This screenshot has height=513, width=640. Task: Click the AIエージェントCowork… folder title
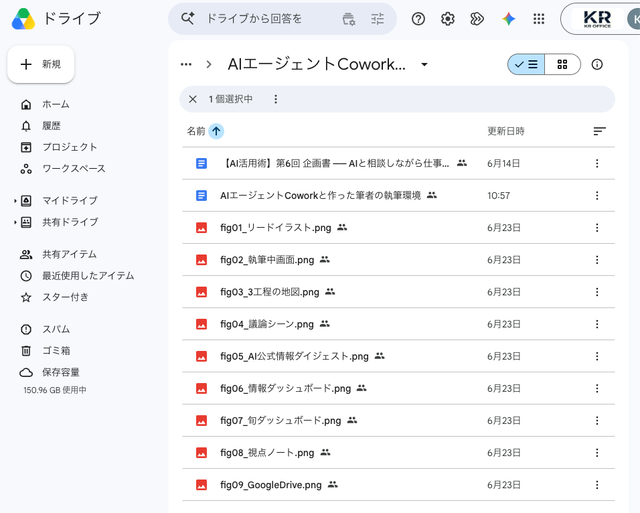(x=317, y=64)
